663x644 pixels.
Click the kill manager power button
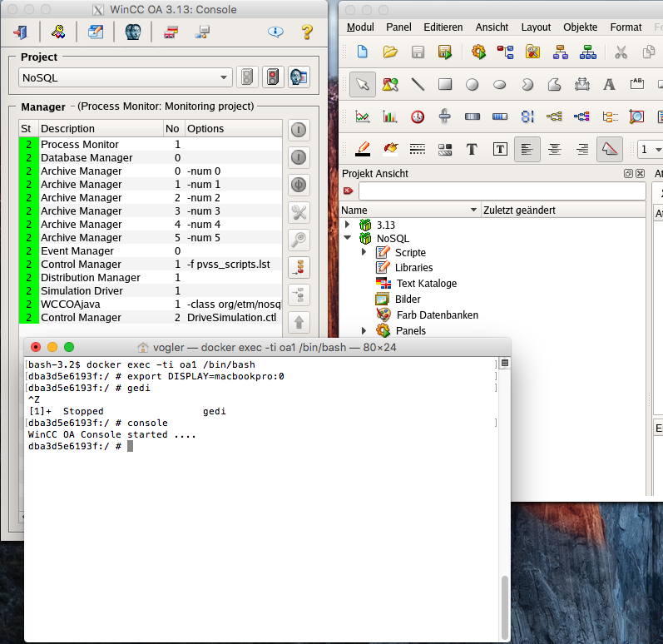299,185
